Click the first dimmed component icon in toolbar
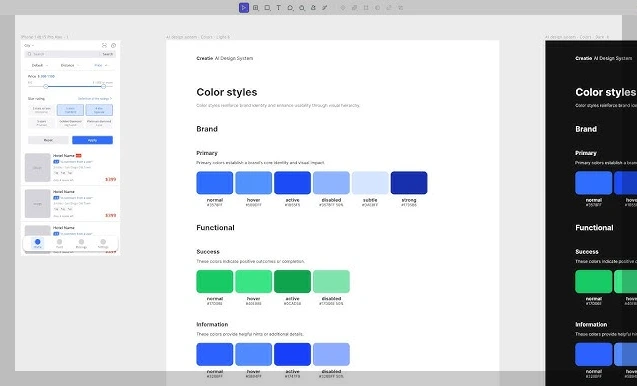The width and height of the screenshot is (637, 386). [x=343, y=8]
